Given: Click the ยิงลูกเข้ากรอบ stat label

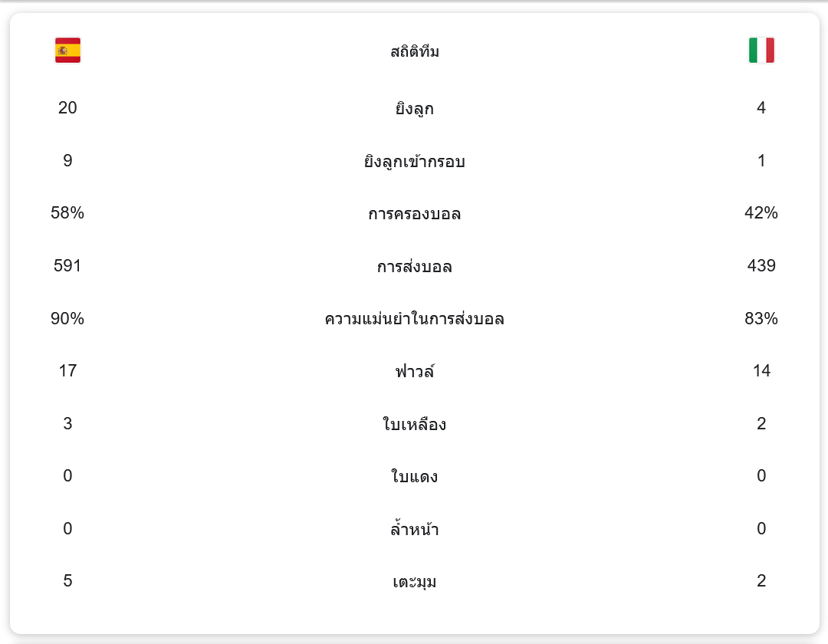Looking at the screenshot, I should 415,162.
